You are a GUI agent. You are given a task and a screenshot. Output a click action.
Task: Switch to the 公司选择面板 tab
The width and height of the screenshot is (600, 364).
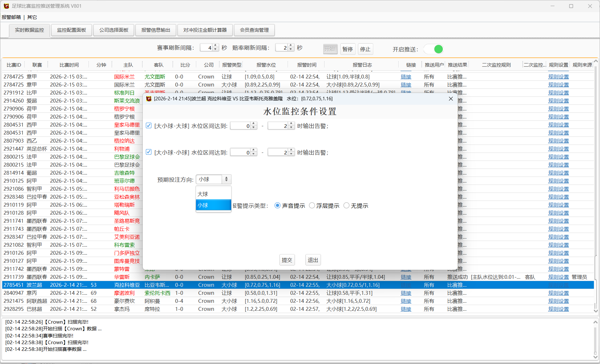[114, 30]
